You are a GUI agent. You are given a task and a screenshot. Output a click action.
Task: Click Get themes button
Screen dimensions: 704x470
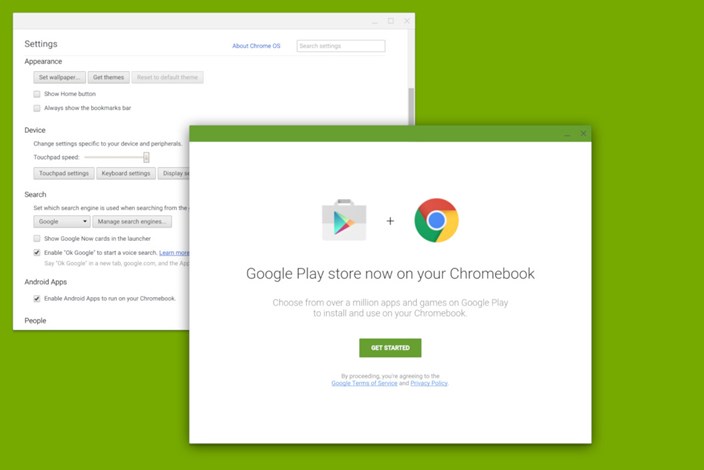(108, 77)
